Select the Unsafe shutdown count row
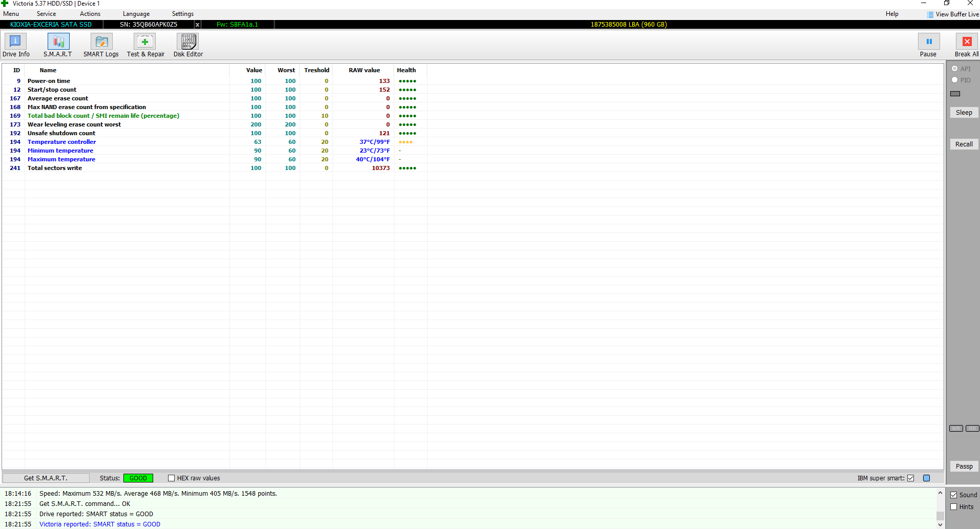The width and height of the screenshot is (980, 529). (x=215, y=133)
